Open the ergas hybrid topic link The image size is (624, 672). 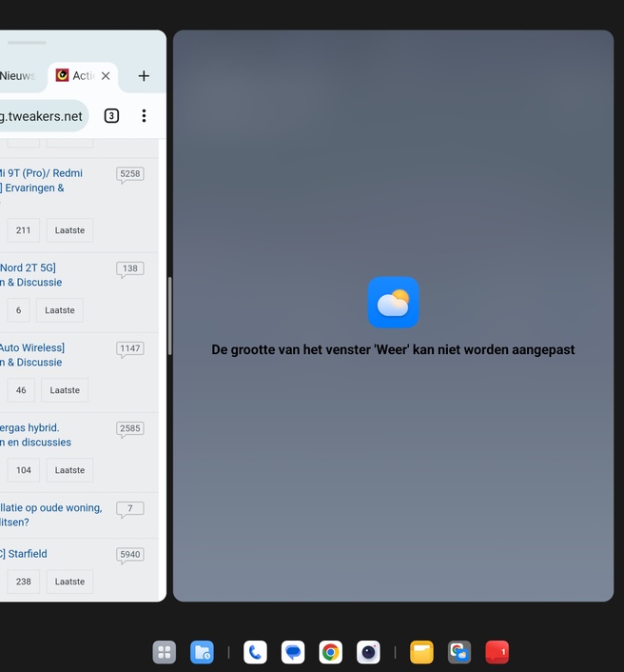click(x=35, y=435)
